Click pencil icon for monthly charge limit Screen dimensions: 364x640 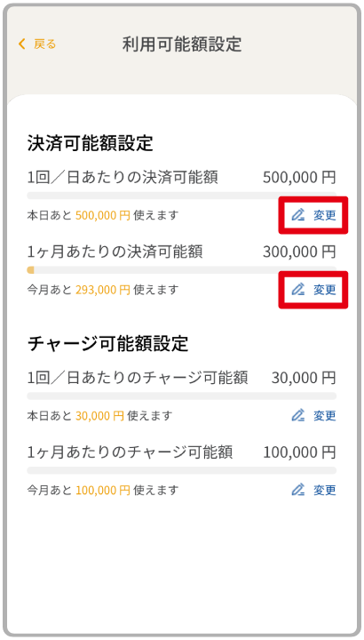(298, 490)
